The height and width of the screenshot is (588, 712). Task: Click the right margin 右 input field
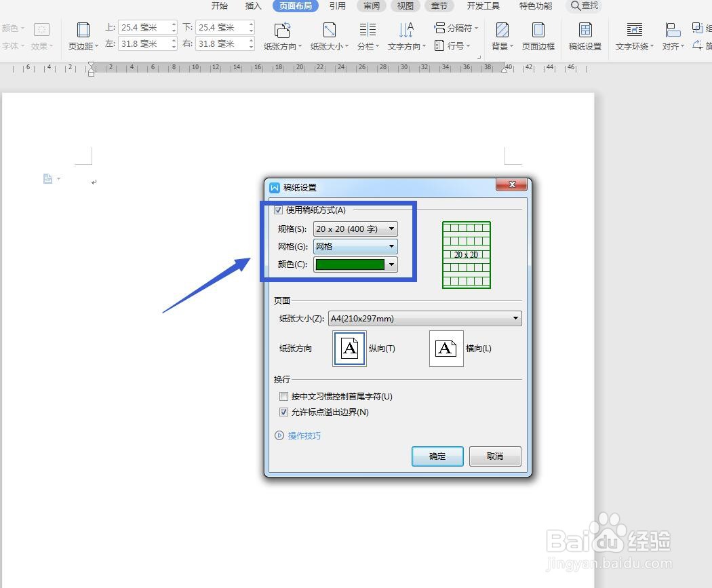221,44
